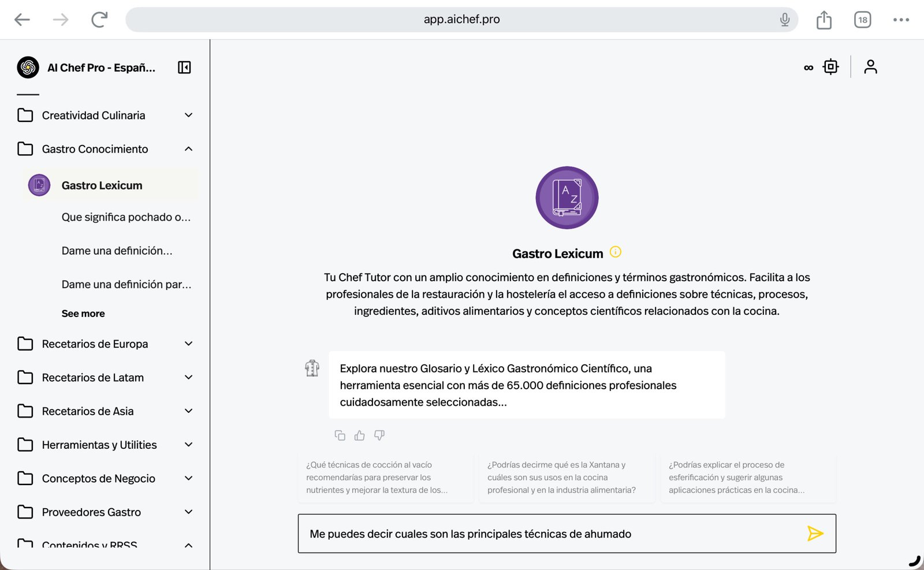
Task: Click the Recetarios de Europa folder icon
Action: 25,344
